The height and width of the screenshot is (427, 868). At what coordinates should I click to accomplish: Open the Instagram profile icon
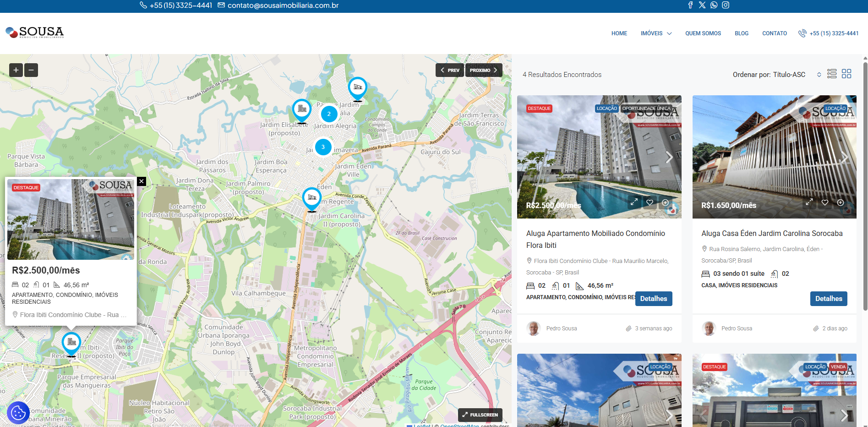click(x=726, y=5)
